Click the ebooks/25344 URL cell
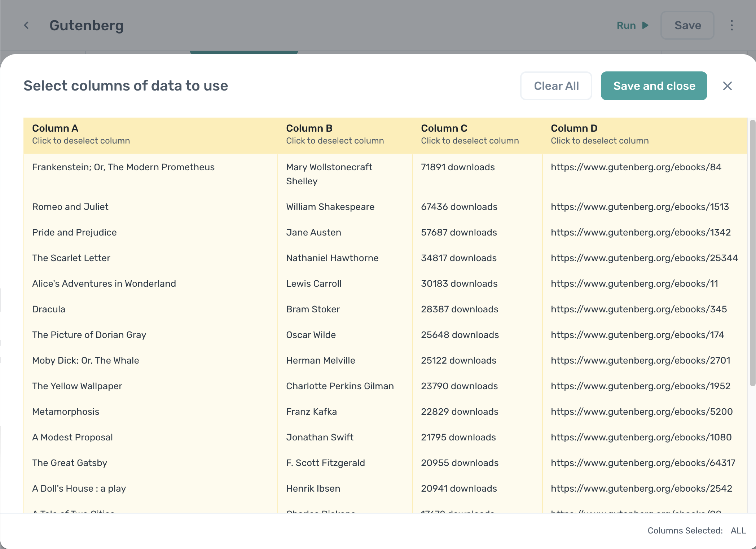 (x=644, y=258)
